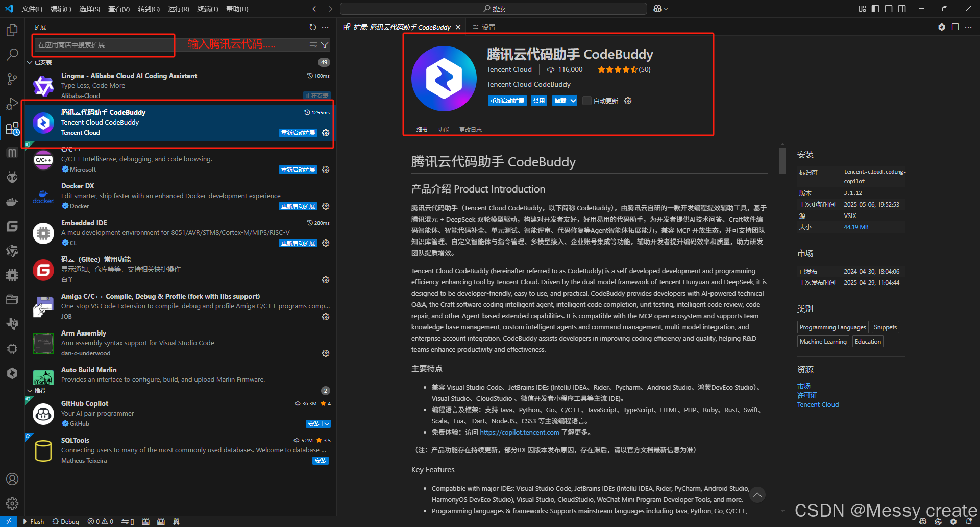This screenshot has height=527, width=980.
Task: Open the Run and Debug view
Action: [x=12, y=104]
